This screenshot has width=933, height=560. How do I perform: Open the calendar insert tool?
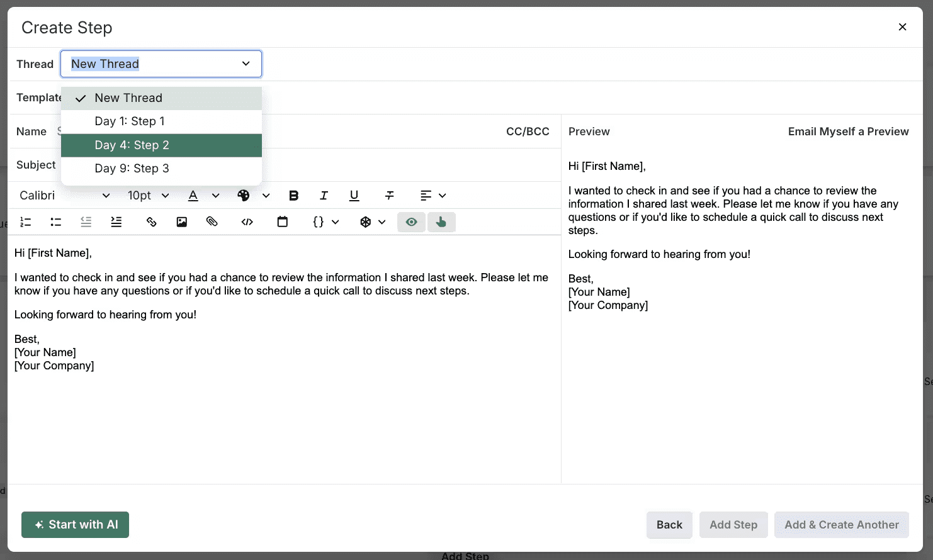282,221
